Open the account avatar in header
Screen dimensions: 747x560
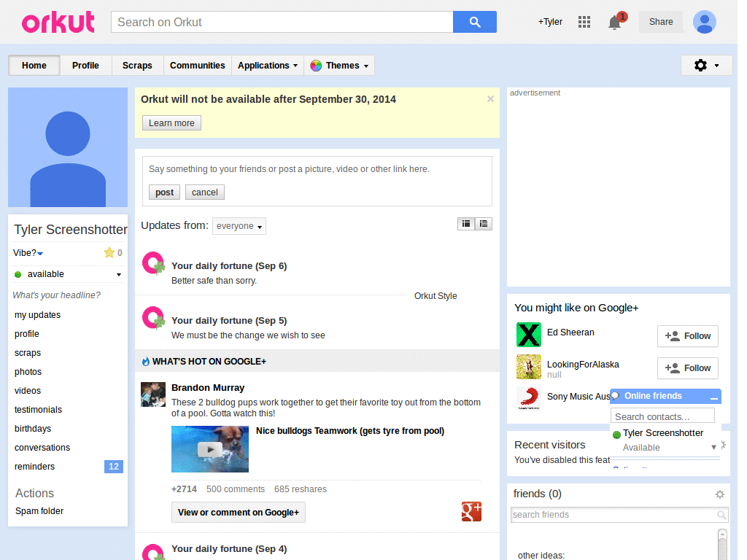click(x=704, y=22)
